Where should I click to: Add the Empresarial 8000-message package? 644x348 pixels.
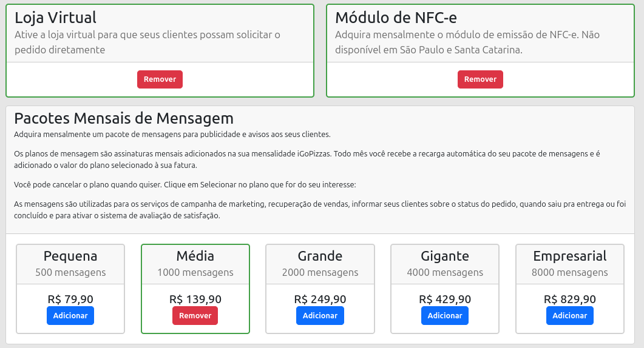click(x=569, y=316)
